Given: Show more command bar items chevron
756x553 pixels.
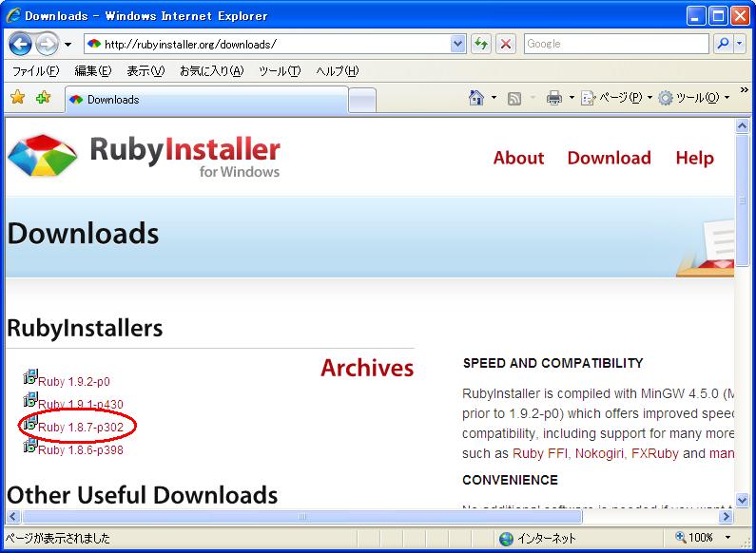Looking at the screenshot, I should point(744,89).
